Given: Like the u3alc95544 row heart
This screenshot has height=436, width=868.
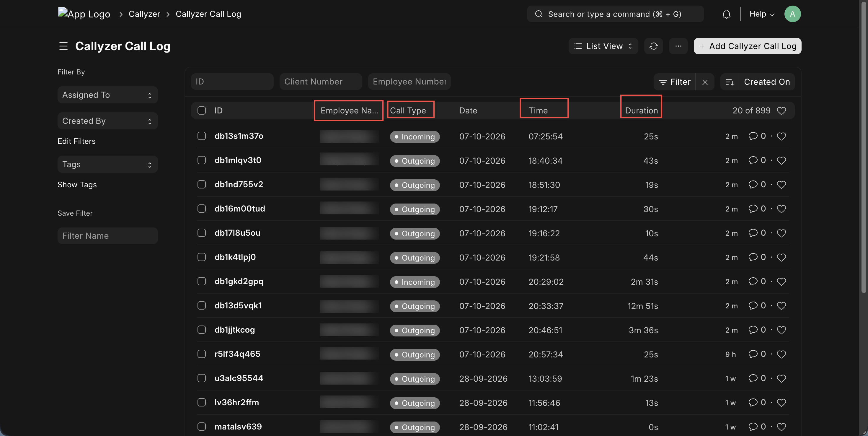Looking at the screenshot, I should click(781, 378).
